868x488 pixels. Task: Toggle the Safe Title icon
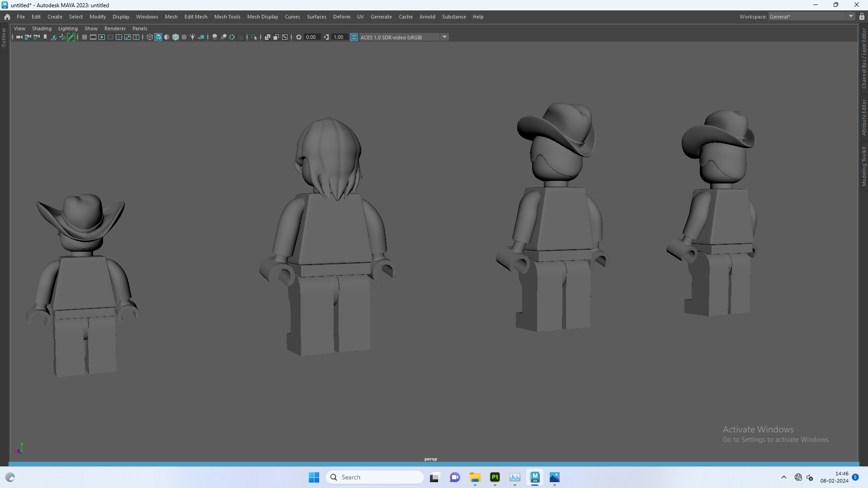click(x=136, y=37)
